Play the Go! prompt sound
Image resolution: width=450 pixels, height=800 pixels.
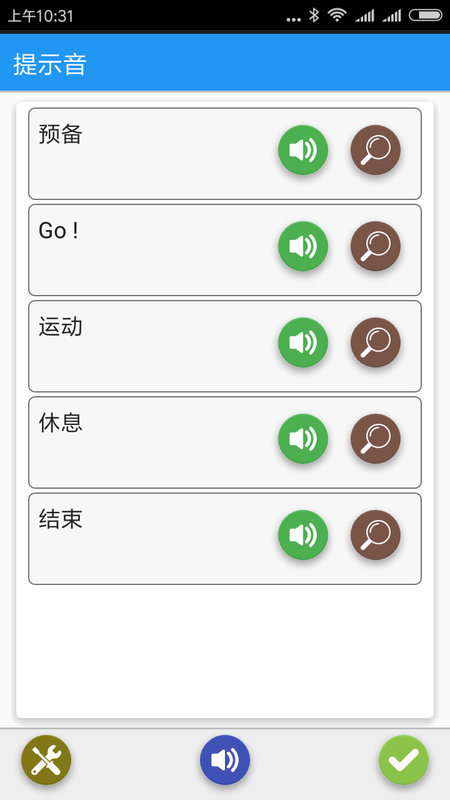click(303, 246)
